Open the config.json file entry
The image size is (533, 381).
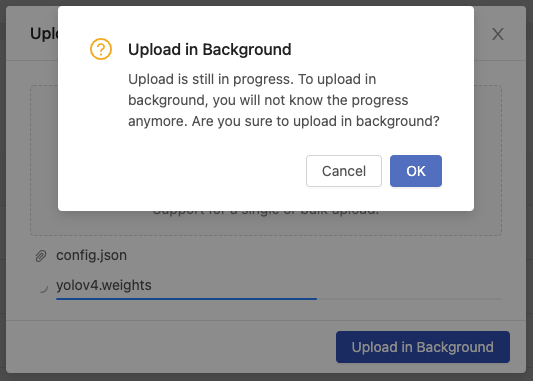pyautogui.click(x=91, y=255)
